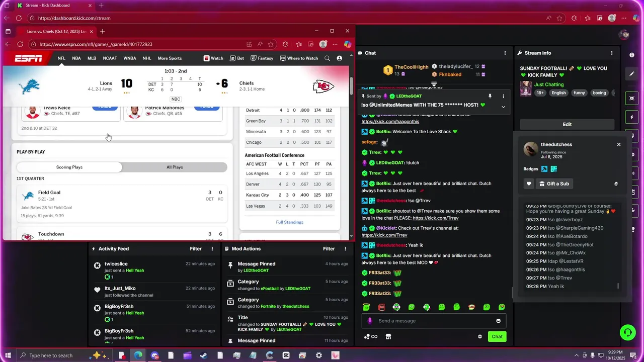Viewport: 644px width, 362px height.
Task: Click the screen capture icon in sidebar
Action: [632, 98]
